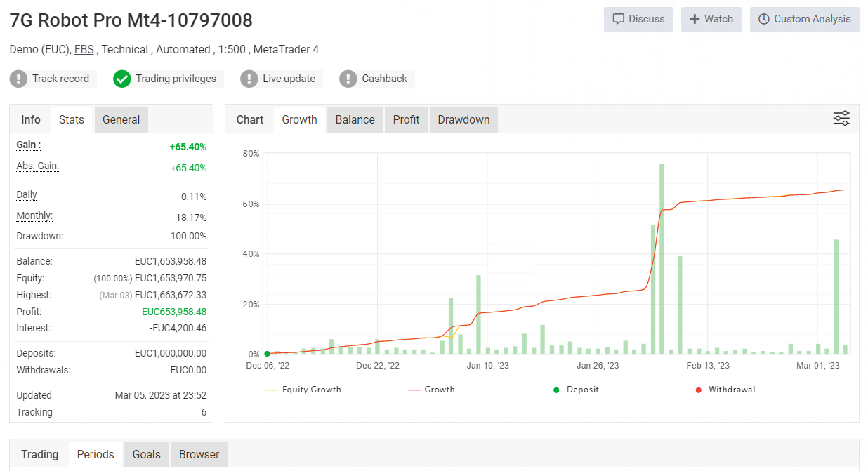Click the green deposit dot on chart

point(267,354)
